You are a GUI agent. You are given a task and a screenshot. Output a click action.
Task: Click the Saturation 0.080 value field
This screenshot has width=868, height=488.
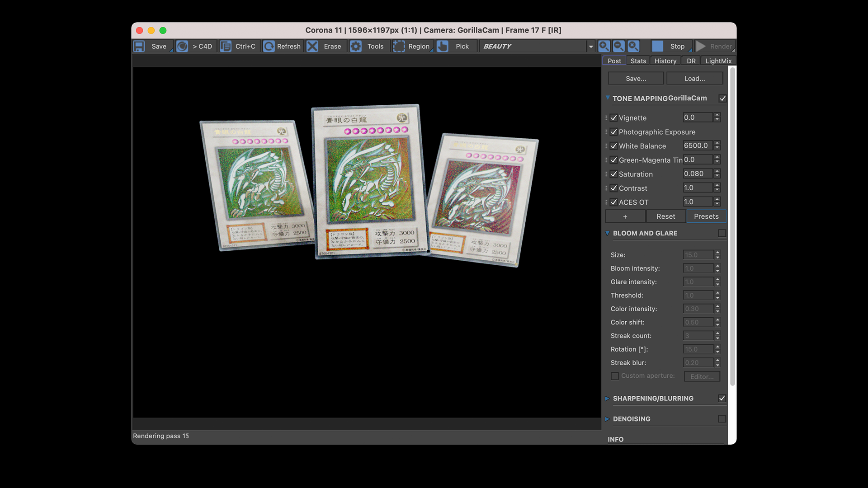coord(698,174)
